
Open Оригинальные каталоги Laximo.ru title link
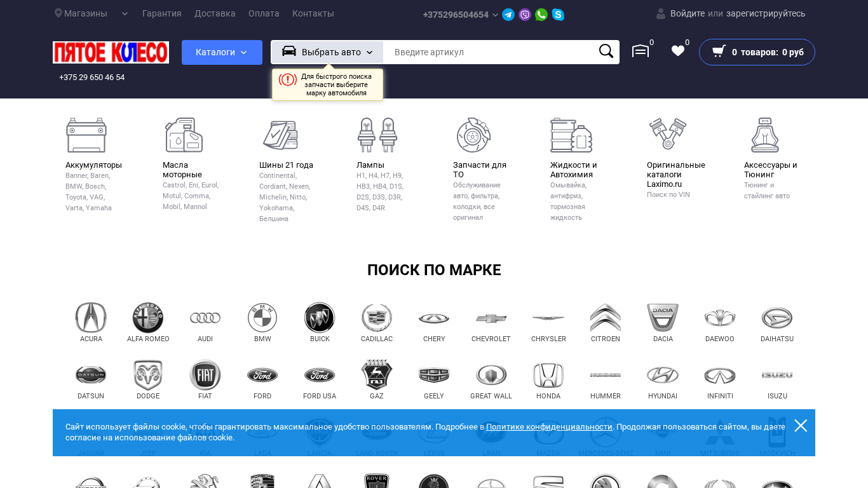point(676,175)
